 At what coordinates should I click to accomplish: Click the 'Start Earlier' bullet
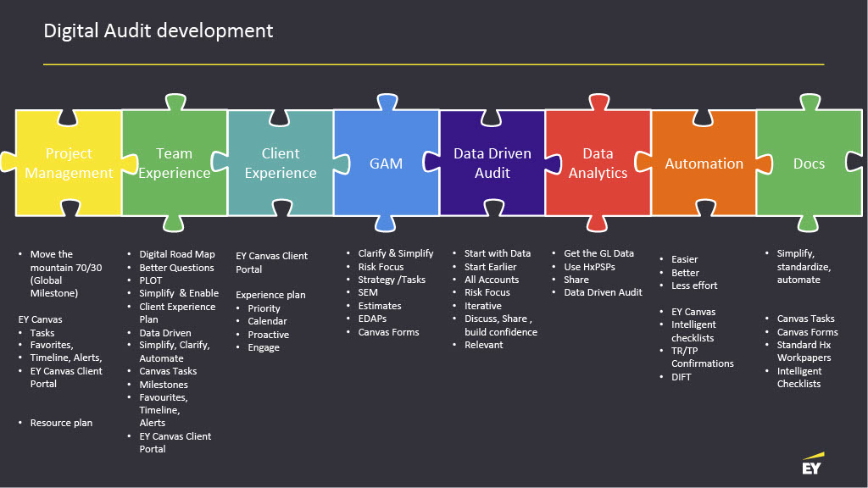click(490, 267)
